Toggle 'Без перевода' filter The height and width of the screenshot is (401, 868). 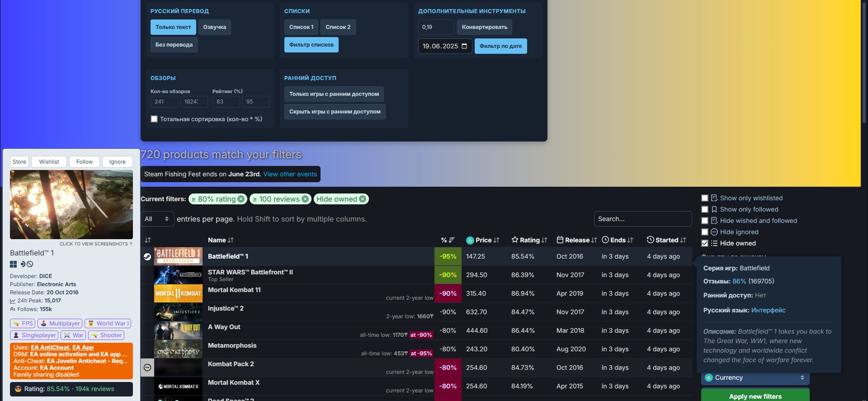coord(174,45)
